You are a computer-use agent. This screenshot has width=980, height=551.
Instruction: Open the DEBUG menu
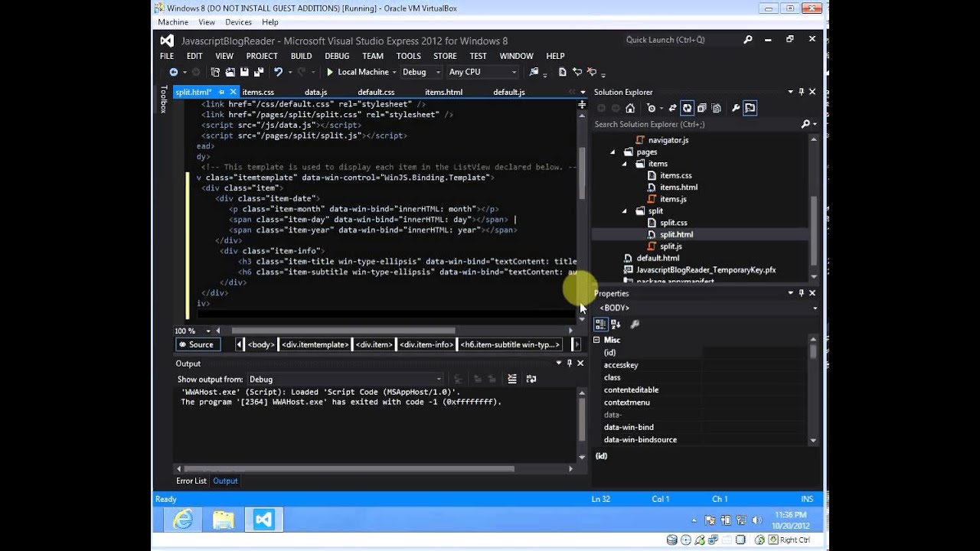click(337, 56)
